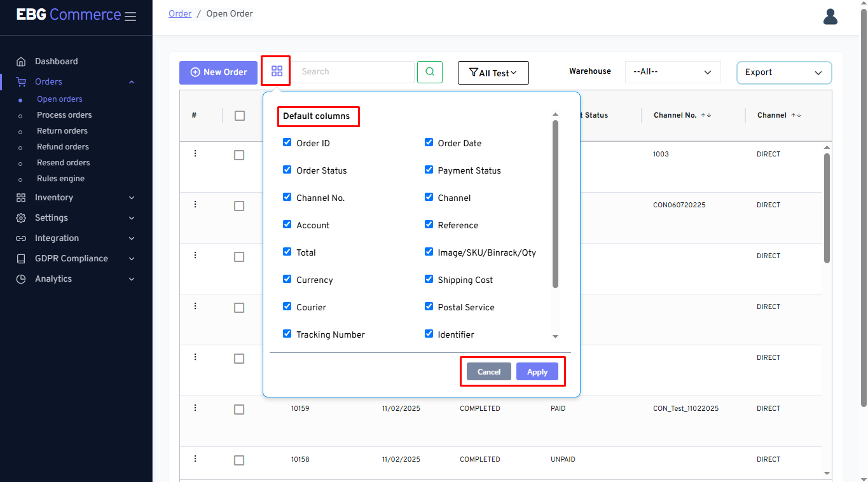This screenshot has width=868, height=482.
Task: Open the three-dot menu on first order row
Action: point(195,154)
